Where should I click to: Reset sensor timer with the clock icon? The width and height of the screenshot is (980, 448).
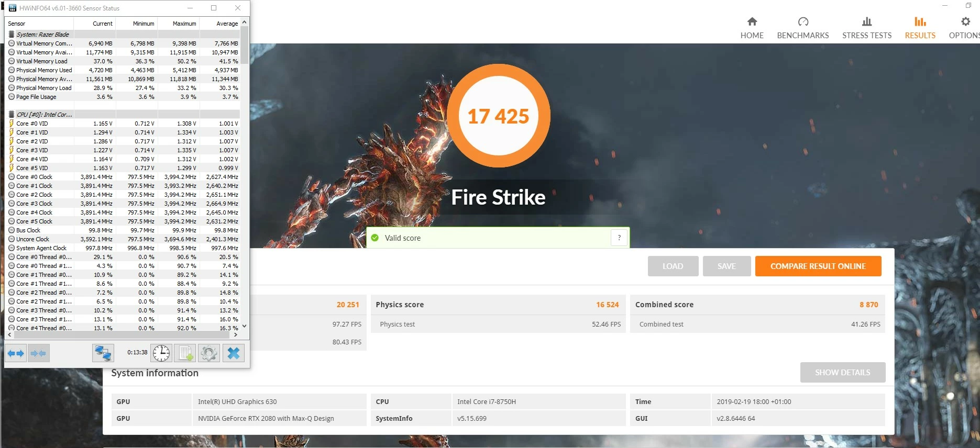[x=161, y=353]
